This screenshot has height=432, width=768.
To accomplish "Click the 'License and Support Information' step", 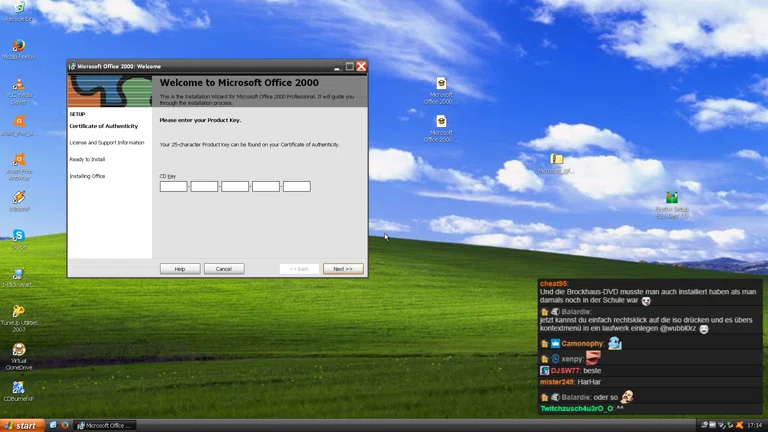I will coord(107,143).
